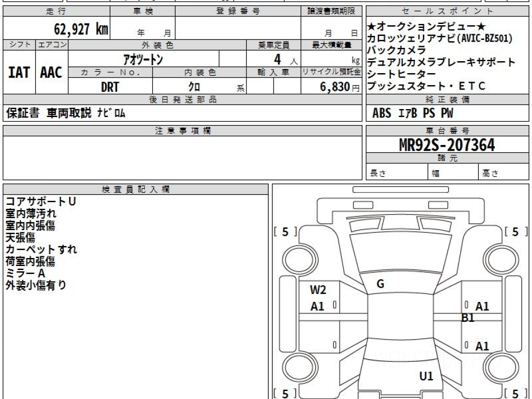The image size is (532, 399).
Task: Select カロッツェリアナビ(AVIC-BZ501) line
Action: pyautogui.click(x=440, y=39)
